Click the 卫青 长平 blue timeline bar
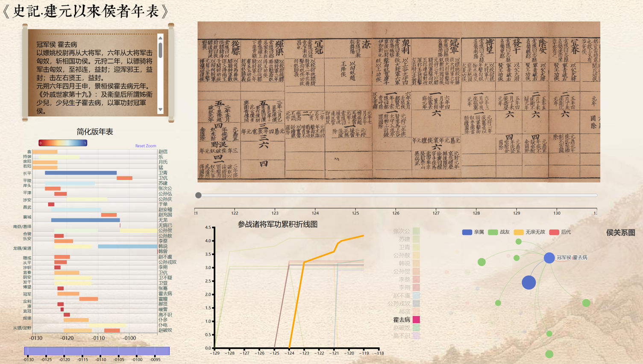 [x=81, y=173]
